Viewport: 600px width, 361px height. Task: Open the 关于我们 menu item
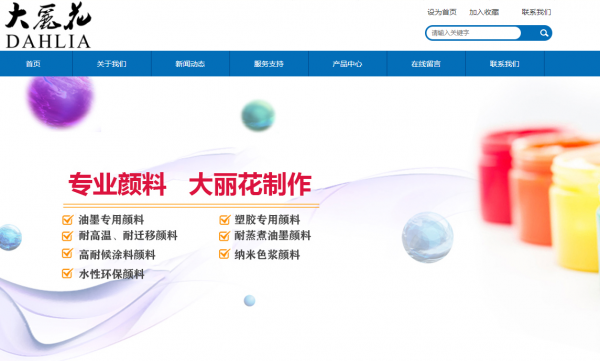pyautogui.click(x=112, y=64)
